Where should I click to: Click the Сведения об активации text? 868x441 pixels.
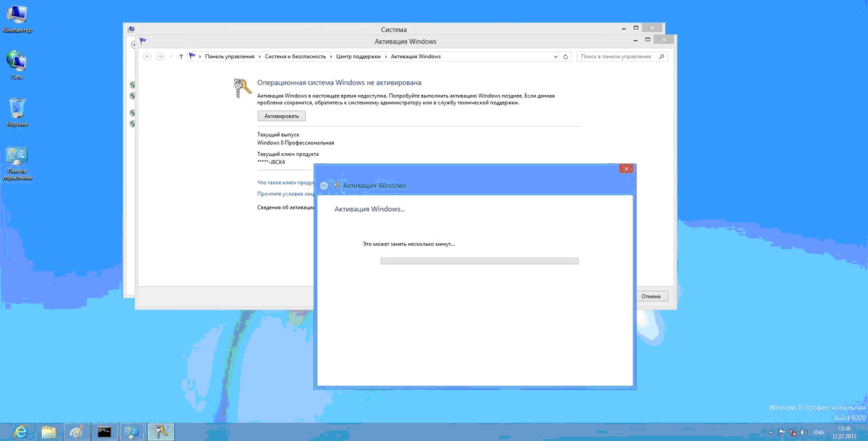click(x=285, y=207)
